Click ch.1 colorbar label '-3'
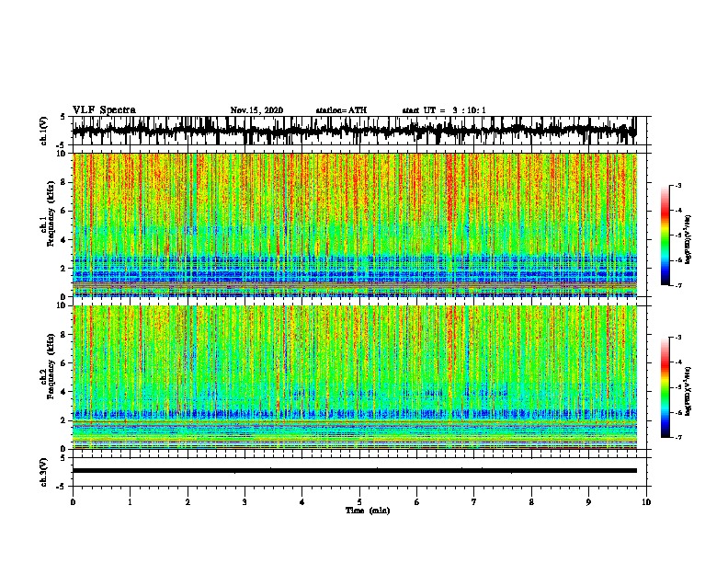Viewport: 728px width, 563px height. click(x=677, y=185)
